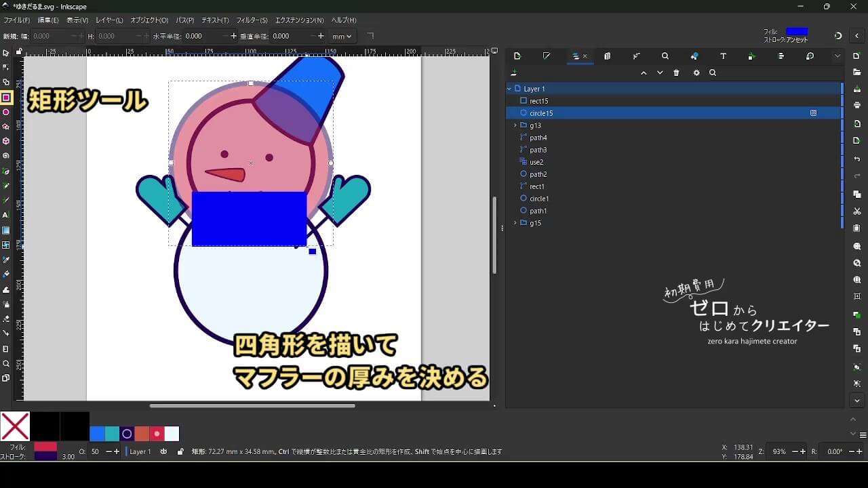This screenshot has height=488, width=868.
Task: Select the Rectangle tool in the toolbox
Action: [6, 98]
